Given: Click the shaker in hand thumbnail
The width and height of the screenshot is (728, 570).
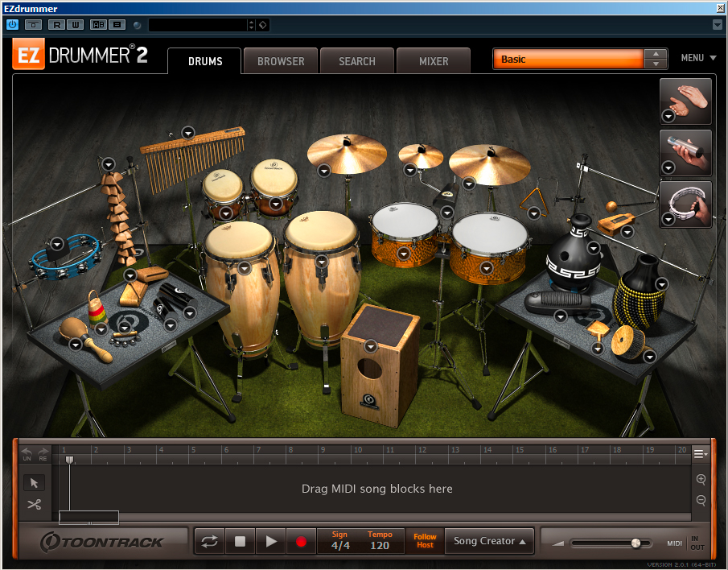Looking at the screenshot, I should coord(685,153).
